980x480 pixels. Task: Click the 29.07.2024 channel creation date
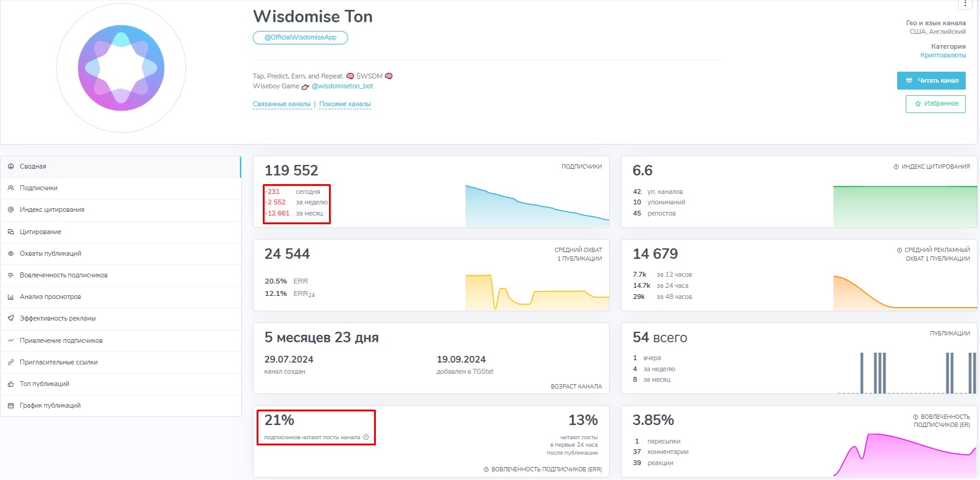point(289,360)
